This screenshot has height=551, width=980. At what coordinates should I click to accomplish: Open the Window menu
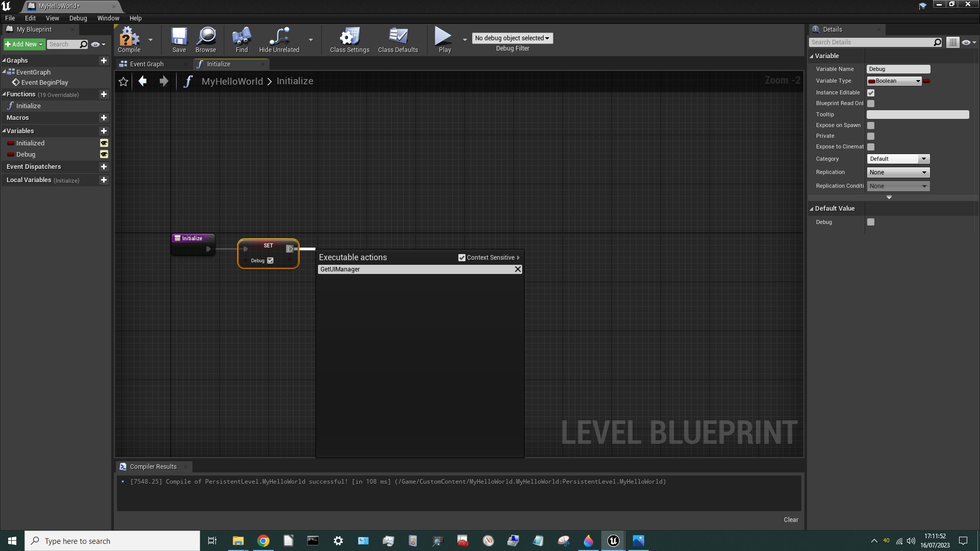click(108, 18)
